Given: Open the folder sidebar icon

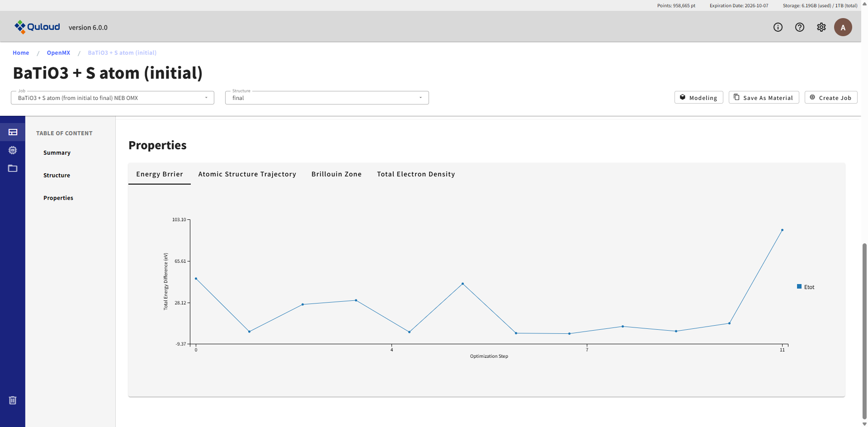Looking at the screenshot, I should pyautogui.click(x=13, y=168).
